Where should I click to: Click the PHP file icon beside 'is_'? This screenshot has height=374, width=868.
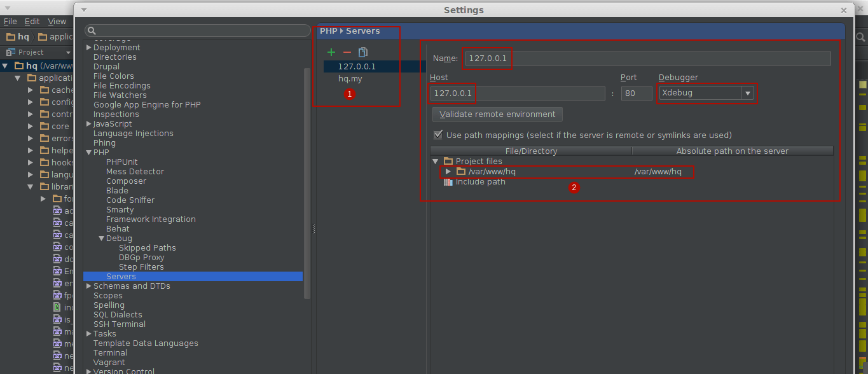[57, 319]
